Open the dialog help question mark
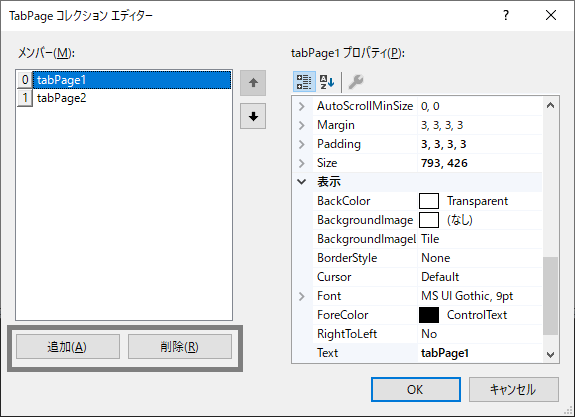Image resolution: width=575 pixels, height=417 pixels. click(x=506, y=15)
